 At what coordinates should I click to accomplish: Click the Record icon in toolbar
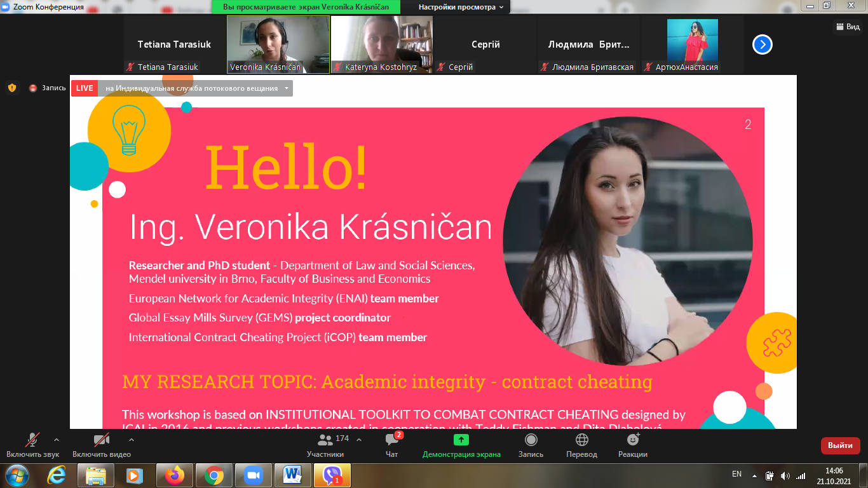point(531,440)
